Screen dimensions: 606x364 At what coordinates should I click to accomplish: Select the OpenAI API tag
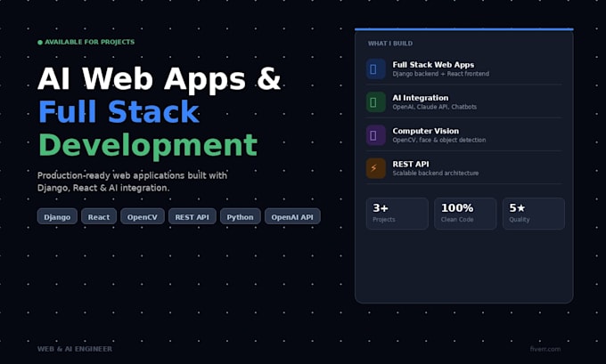click(292, 216)
